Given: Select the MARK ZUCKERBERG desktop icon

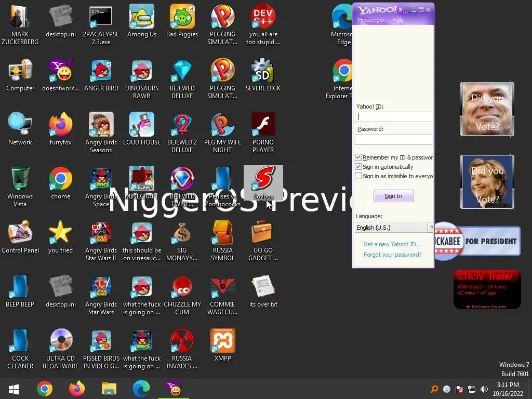Looking at the screenshot, I should tap(20, 24).
